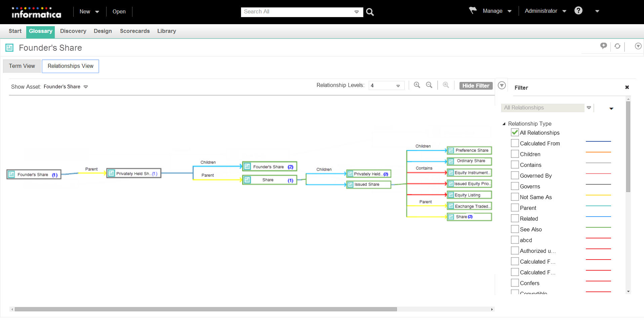Click the horizontal diagram scrollbar
This screenshot has width=644, height=320.
[206, 309]
